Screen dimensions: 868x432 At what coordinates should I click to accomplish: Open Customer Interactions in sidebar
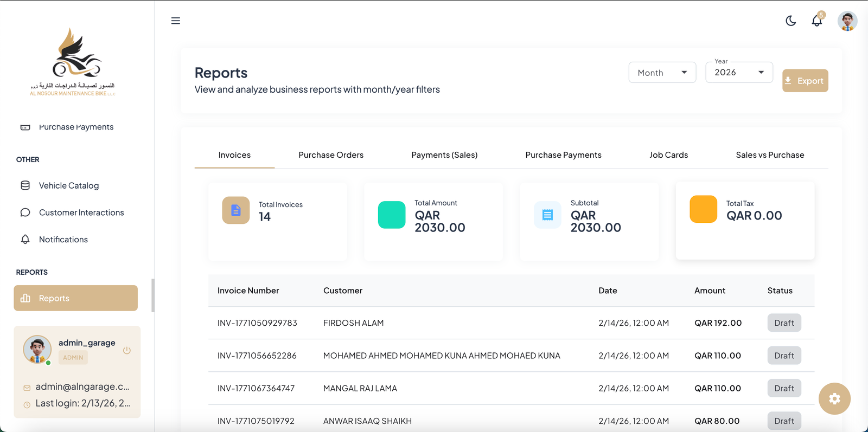(81, 212)
